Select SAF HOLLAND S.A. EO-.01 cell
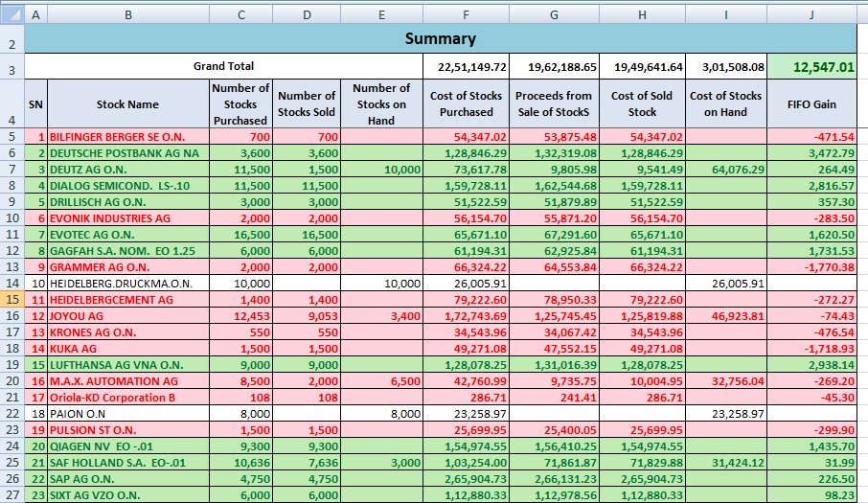The width and height of the screenshot is (868, 503). tap(127, 463)
